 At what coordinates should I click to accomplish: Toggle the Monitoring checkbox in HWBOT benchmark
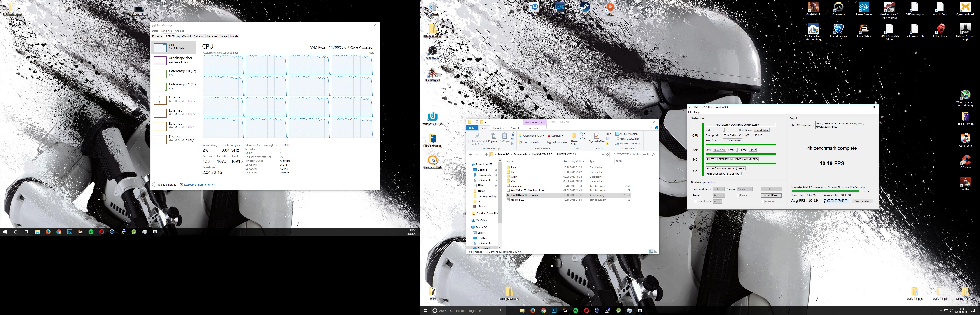click(x=763, y=202)
